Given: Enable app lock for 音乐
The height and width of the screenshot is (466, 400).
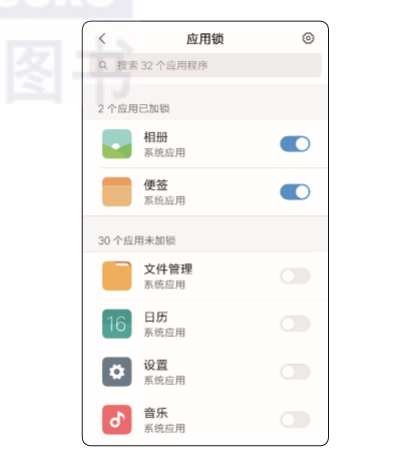Looking at the screenshot, I should coord(295,420).
